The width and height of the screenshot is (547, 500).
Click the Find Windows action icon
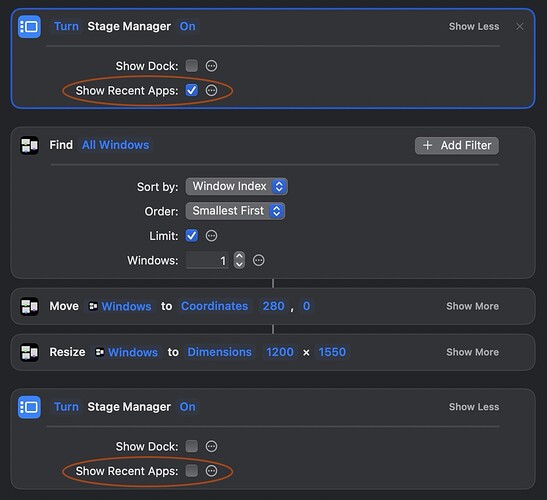pyautogui.click(x=29, y=145)
